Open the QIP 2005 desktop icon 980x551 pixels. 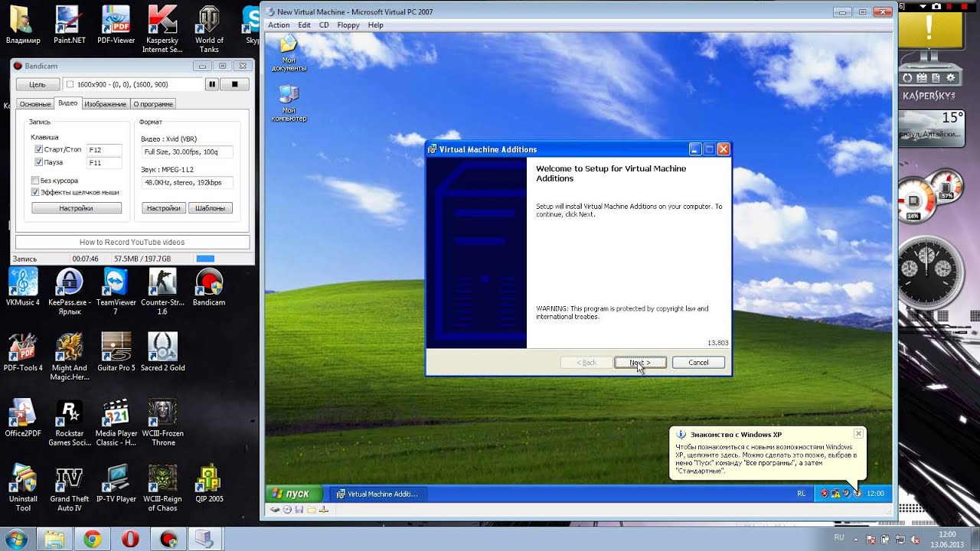tap(209, 483)
